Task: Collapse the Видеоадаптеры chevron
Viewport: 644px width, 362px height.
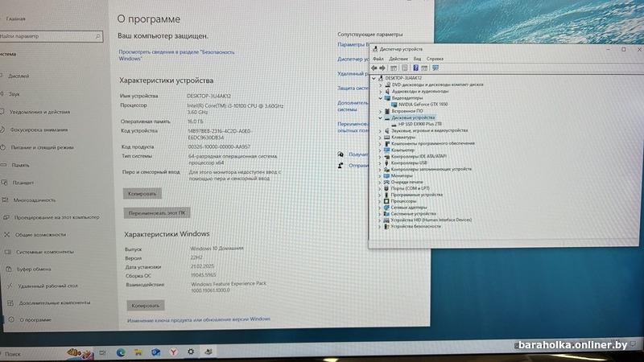Action: click(380, 98)
